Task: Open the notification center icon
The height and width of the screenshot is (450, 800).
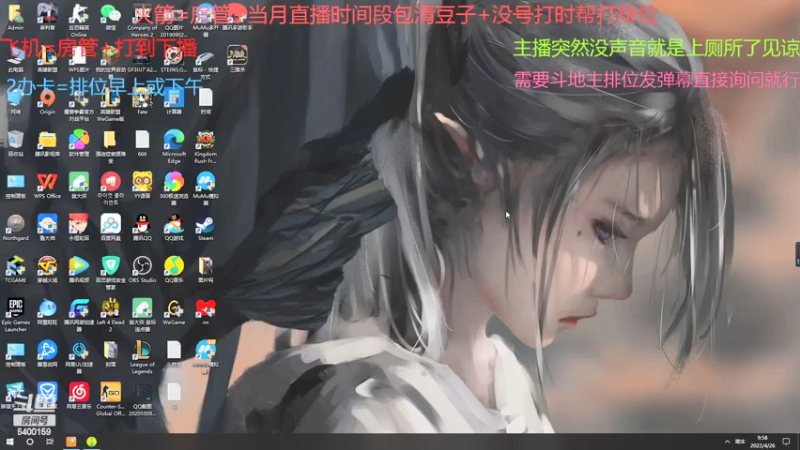Action: (786, 441)
